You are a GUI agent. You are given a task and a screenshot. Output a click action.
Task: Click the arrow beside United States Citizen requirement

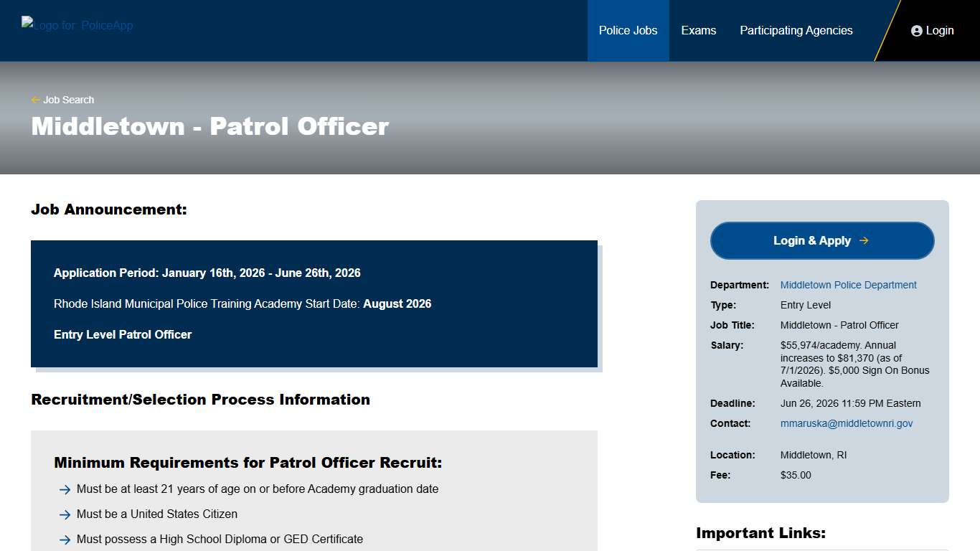pyautogui.click(x=65, y=514)
